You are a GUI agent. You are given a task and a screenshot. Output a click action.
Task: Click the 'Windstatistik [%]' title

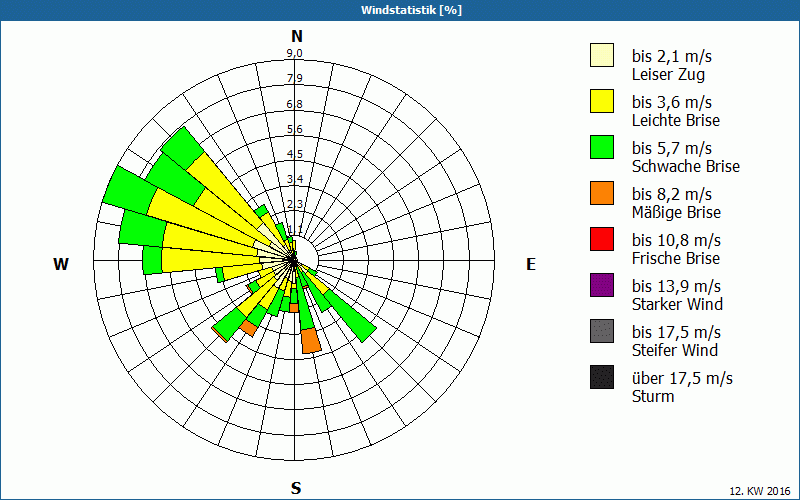411,10
